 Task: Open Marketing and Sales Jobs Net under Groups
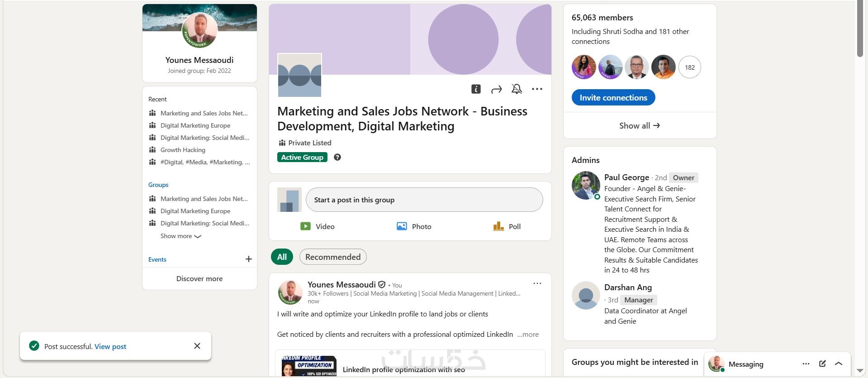coord(204,199)
